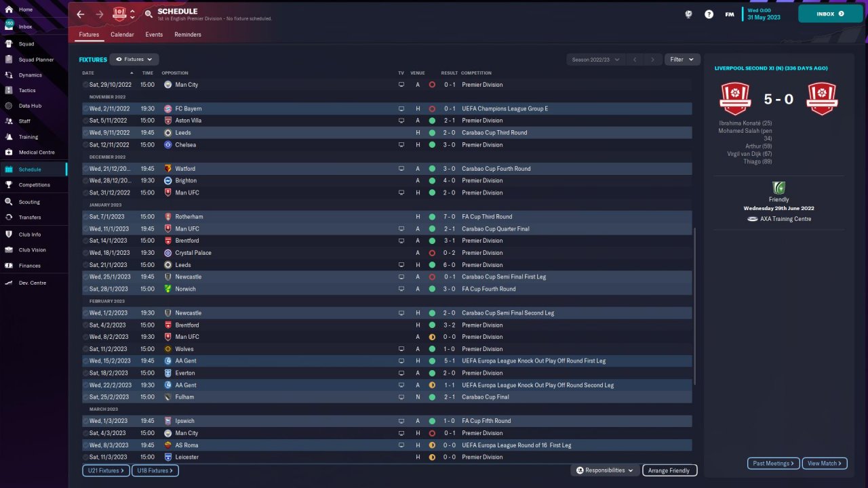
Task: Switch to the Fixtures tab
Action: (x=89, y=35)
